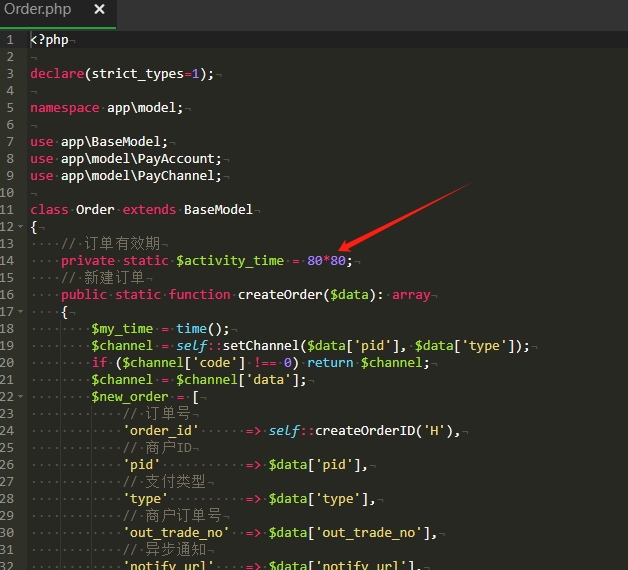The width and height of the screenshot is (628, 570).
Task: Close the Order.php tab
Action: (99, 9)
